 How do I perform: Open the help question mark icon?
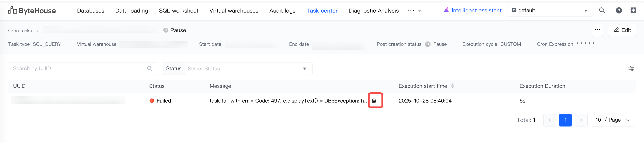click(618, 11)
